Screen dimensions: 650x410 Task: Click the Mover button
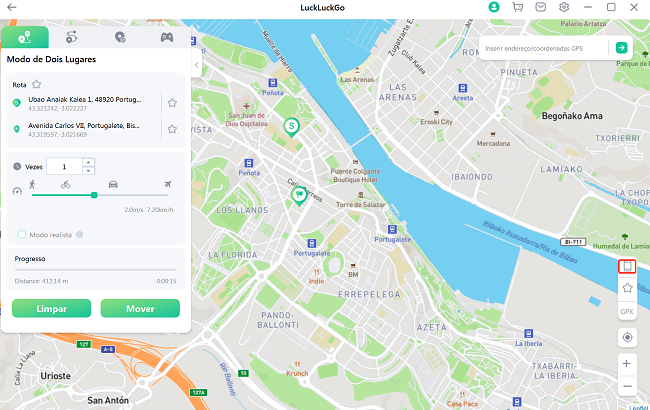(x=140, y=308)
